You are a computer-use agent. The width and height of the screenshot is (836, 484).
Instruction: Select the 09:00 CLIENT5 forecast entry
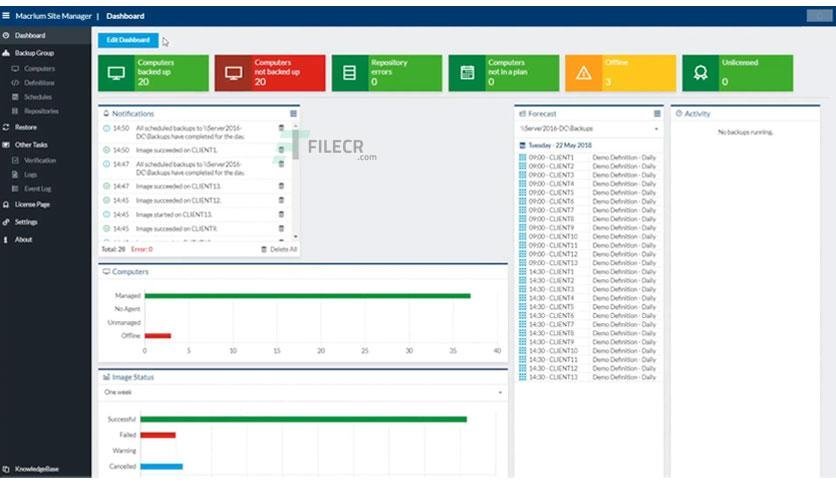(x=587, y=193)
